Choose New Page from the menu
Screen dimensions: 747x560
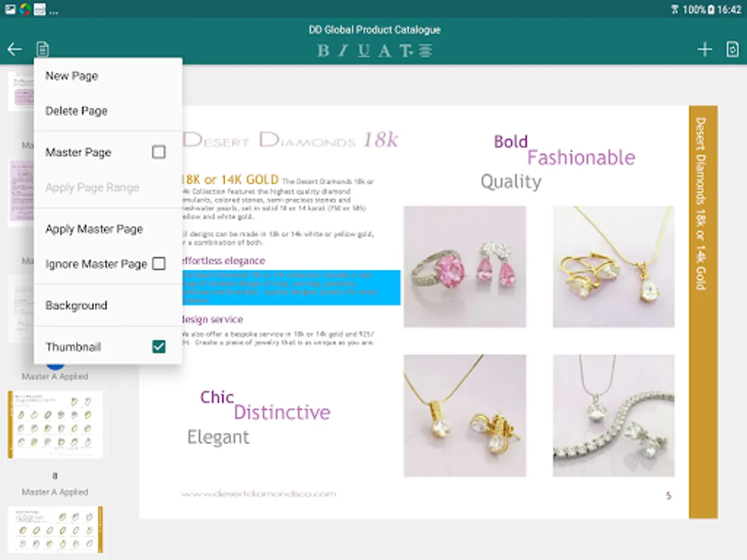point(72,76)
